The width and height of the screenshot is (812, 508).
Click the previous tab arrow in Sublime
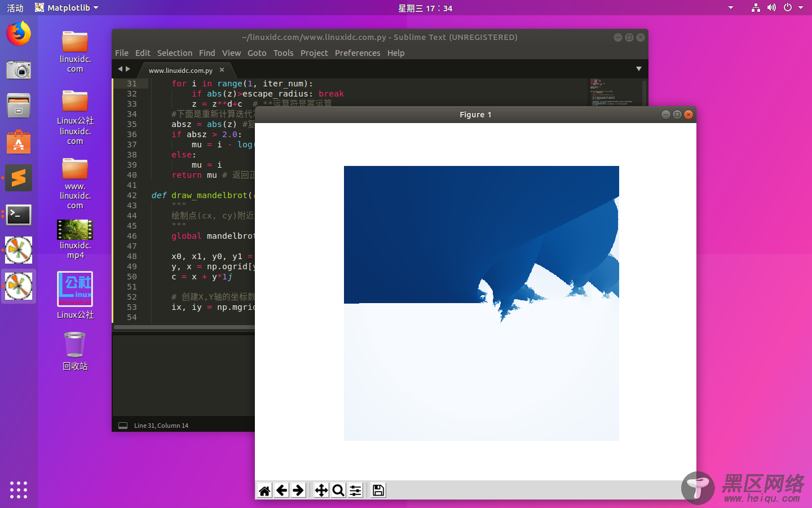click(x=120, y=69)
